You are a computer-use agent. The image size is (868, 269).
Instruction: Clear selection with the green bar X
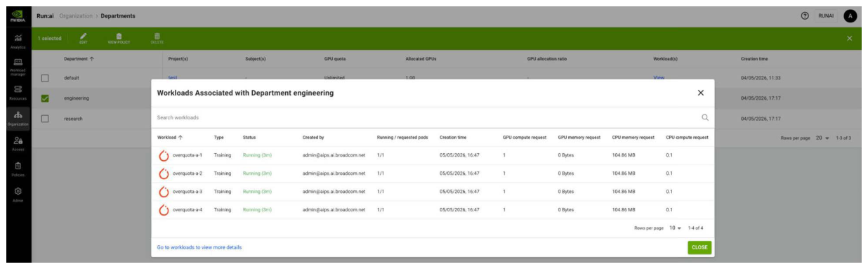click(849, 38)
